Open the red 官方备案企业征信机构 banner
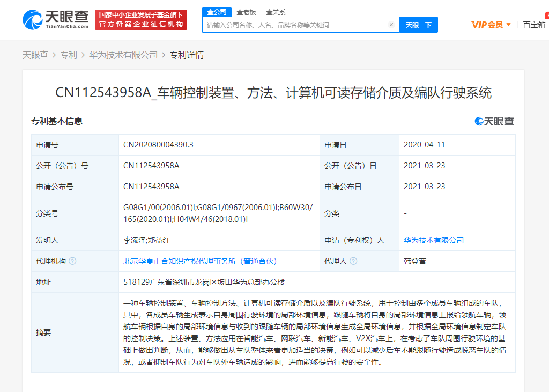The height and width of the screenshot is (392, 549). click(x=141, y=20)
